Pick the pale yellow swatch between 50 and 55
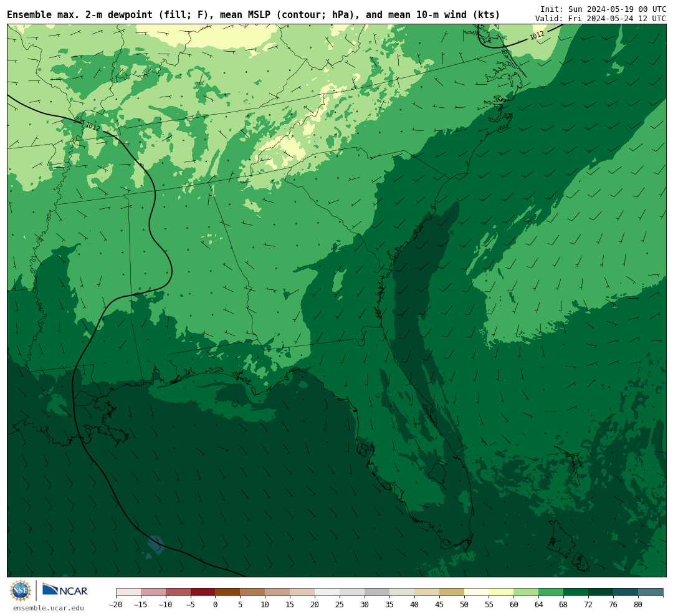 click(477, 592)
